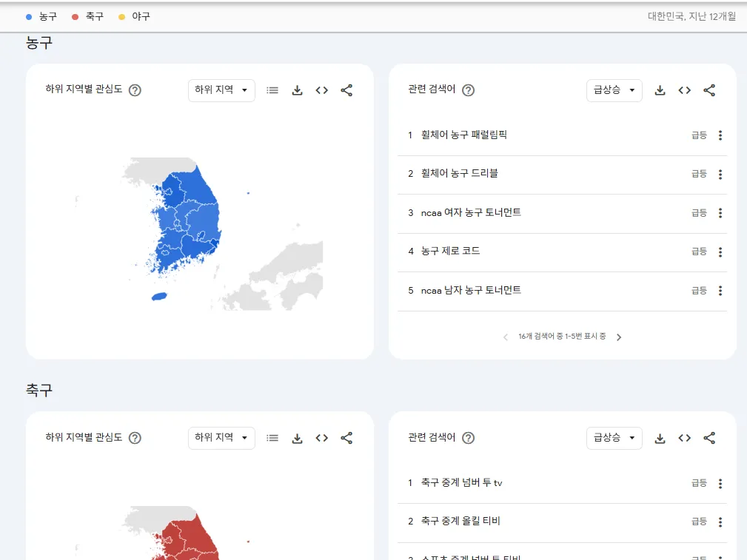747x560 pixels.
Task: Go to previous page of basketball queries
Action: tap(506, 337)
